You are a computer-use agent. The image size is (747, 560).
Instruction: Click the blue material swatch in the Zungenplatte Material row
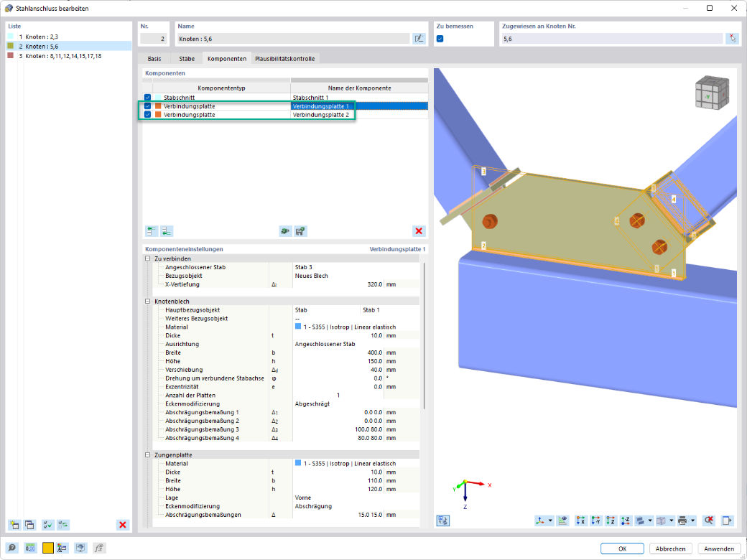298,463
